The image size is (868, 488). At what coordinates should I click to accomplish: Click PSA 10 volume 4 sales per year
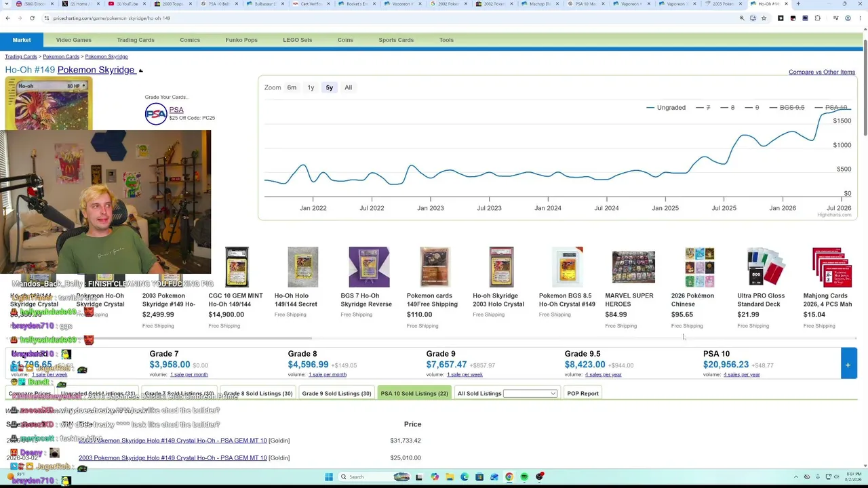click(742, 375)
